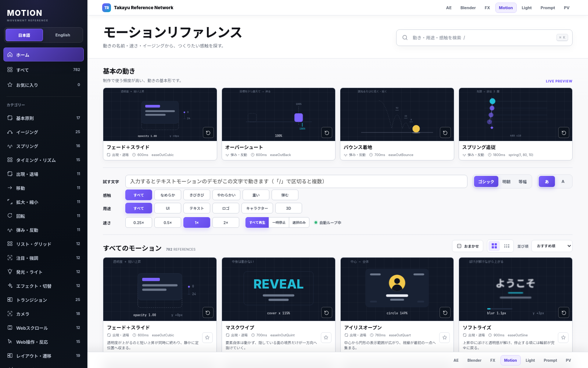The height and width of the screenshot is (368, 588).
Task: Click the TR site logo icon
Action: click(107, 8)
